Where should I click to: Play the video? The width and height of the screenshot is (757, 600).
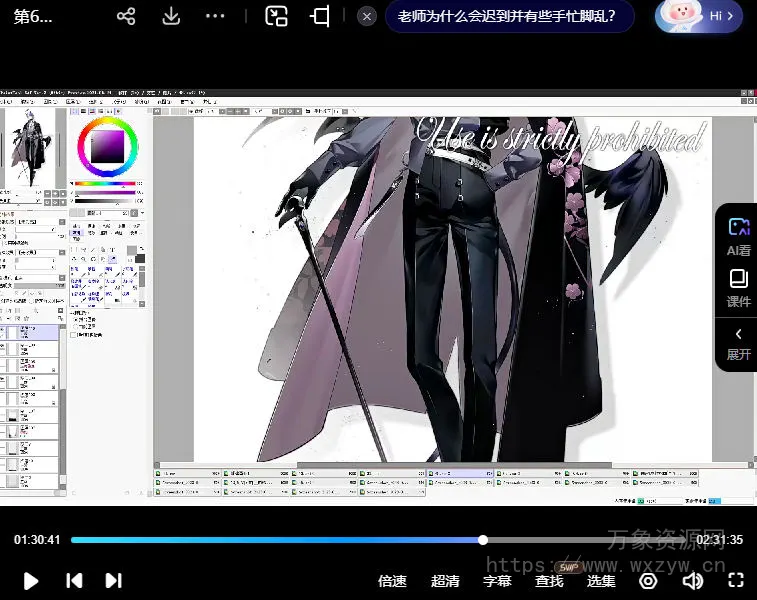(31, 580)
